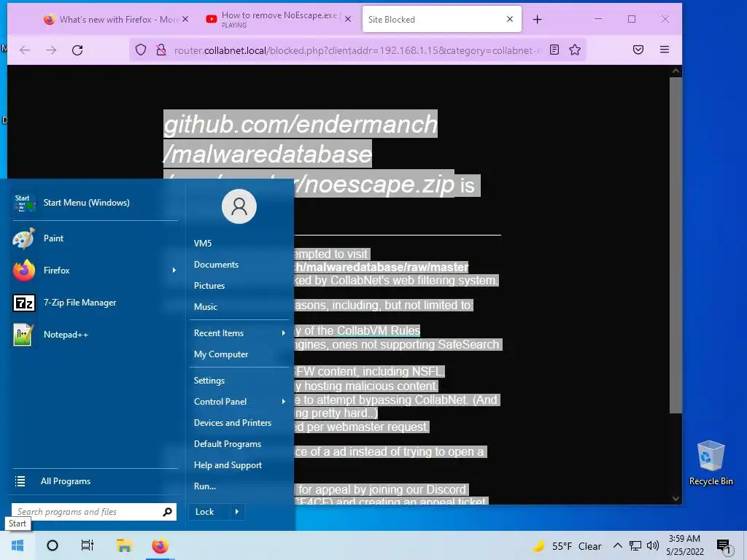Open a new tab
This screenshot has height=560, width=747.
pos(538,20)
